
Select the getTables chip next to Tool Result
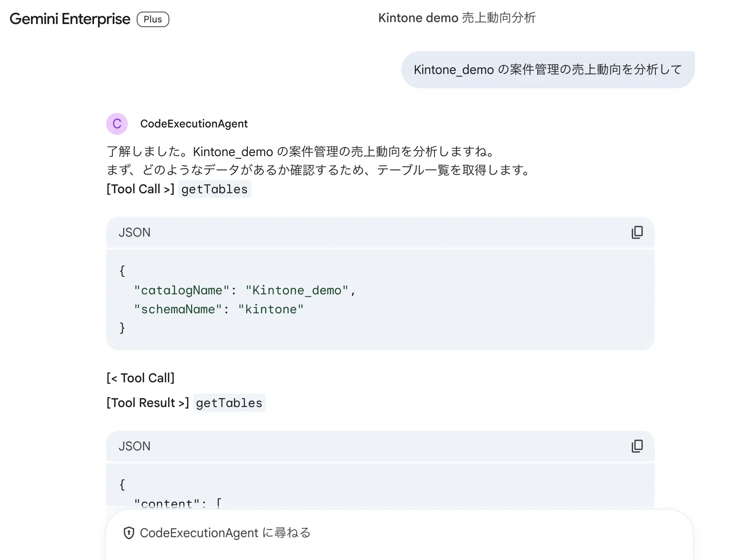click(229, 403)
